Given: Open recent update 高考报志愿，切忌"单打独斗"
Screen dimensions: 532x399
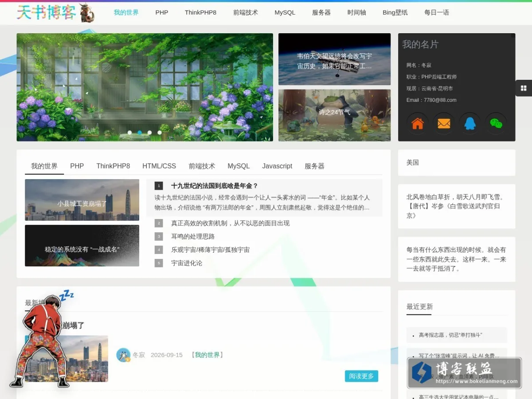Looking at the screenshot, I should (x=450, y=335).
